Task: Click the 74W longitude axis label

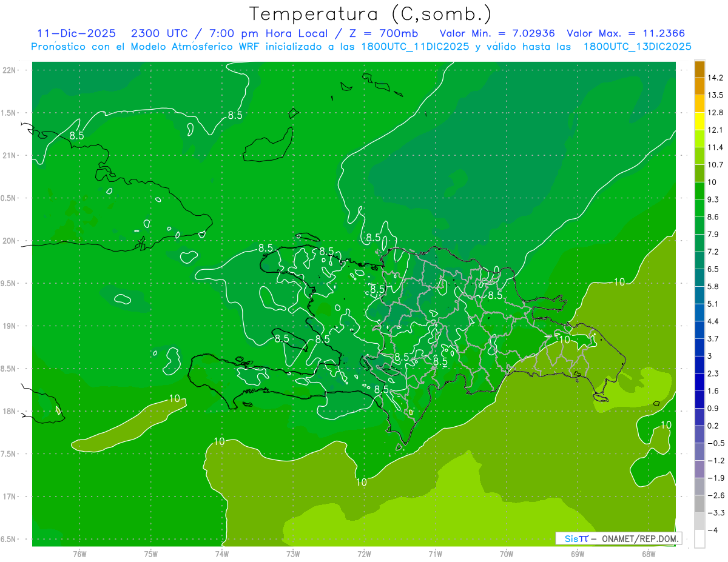Action: pyautogui.click(x=222, y=554)
